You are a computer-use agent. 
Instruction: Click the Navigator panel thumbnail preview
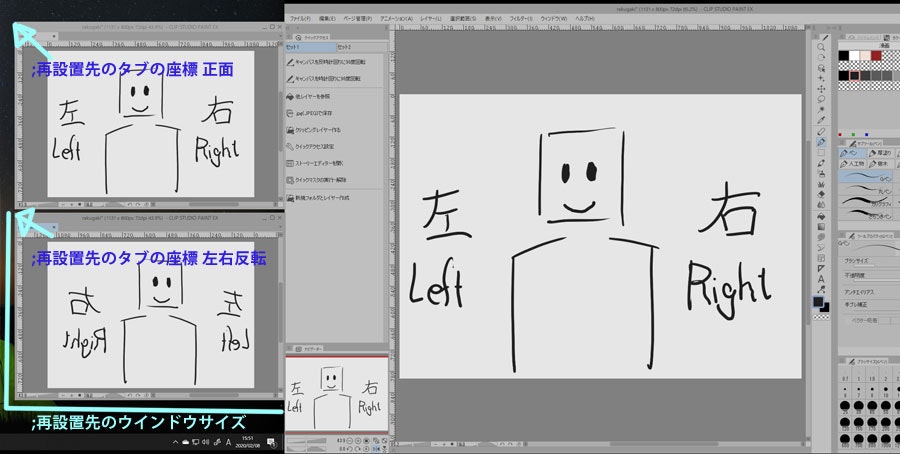coord(337,393)
